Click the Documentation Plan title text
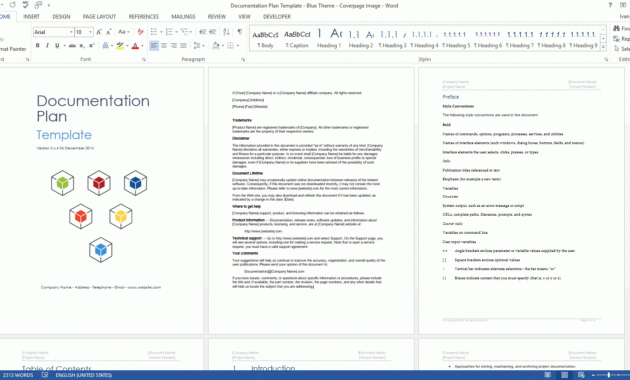This screenshot has height=380, width=630. (x=93, y=108)
